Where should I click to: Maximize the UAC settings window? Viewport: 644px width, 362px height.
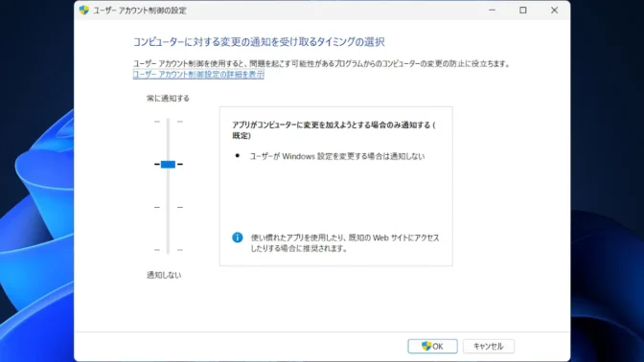pyautogui.click(x=523, y=11)
